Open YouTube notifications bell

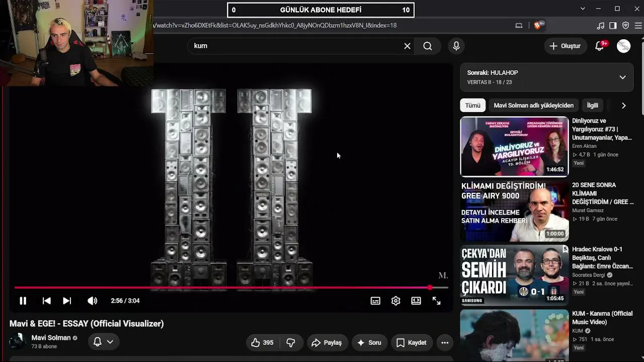(x=599, y=46)
